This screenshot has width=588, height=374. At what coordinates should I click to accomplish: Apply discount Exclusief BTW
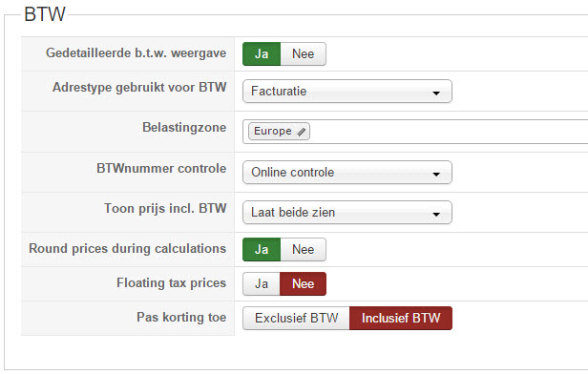[x=296, y=318]
